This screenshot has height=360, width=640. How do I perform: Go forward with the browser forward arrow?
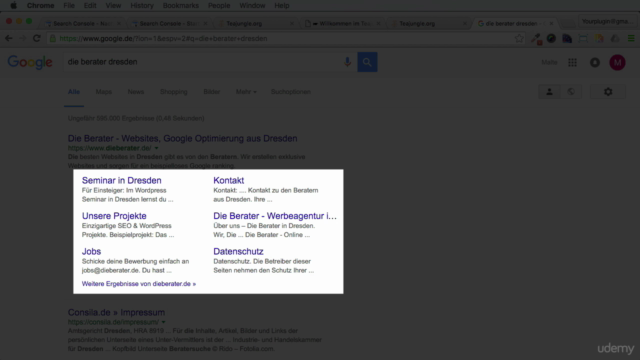23,38
